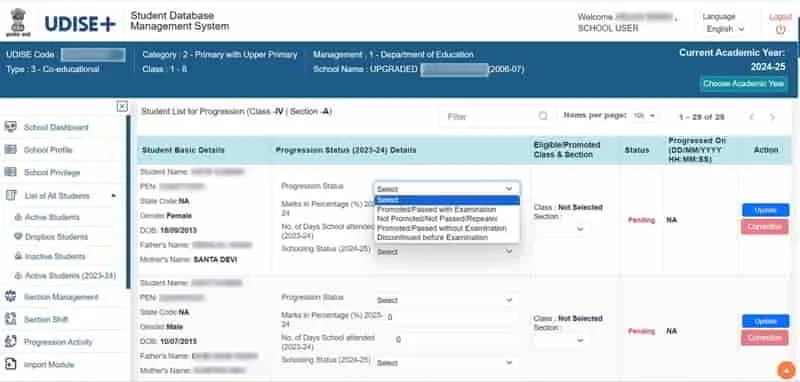Open Section Management menu item
This screenshot has width=800, height=382.
[61, 297]
